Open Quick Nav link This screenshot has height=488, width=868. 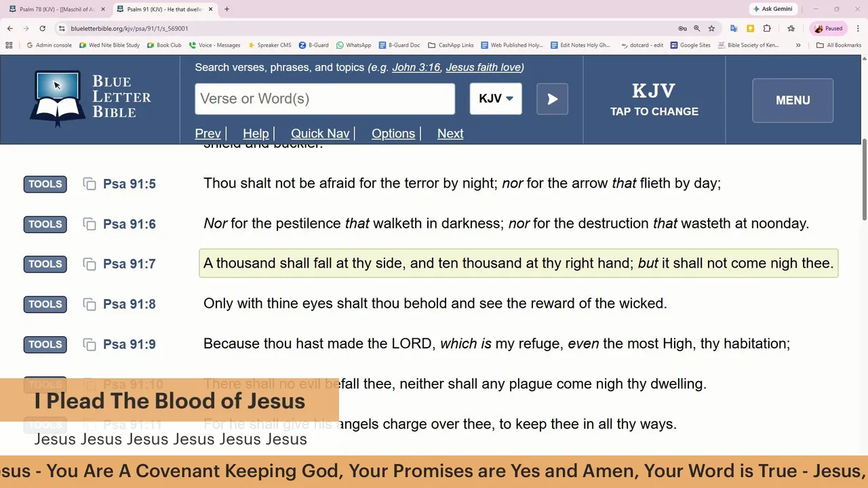click(320, 134)
